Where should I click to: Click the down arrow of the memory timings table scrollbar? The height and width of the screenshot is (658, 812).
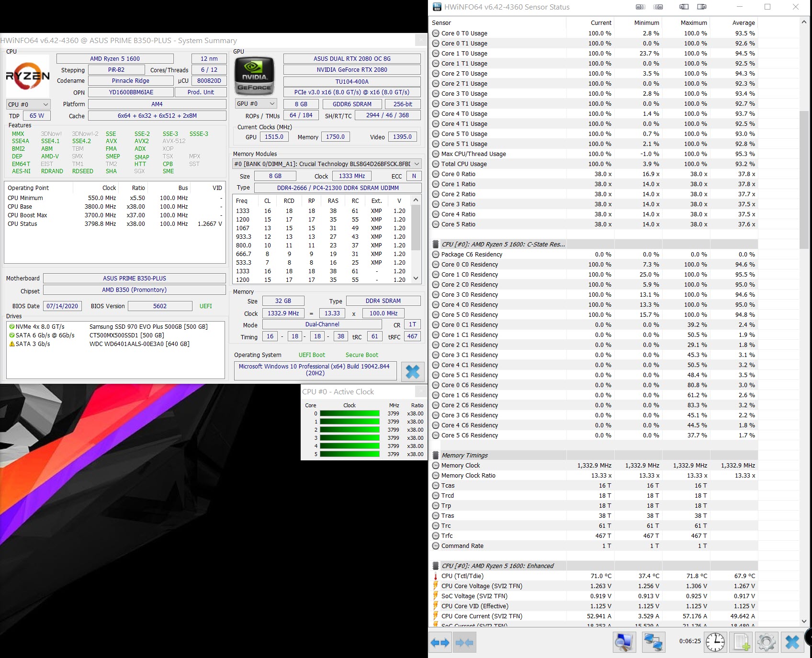coord(416,279)
